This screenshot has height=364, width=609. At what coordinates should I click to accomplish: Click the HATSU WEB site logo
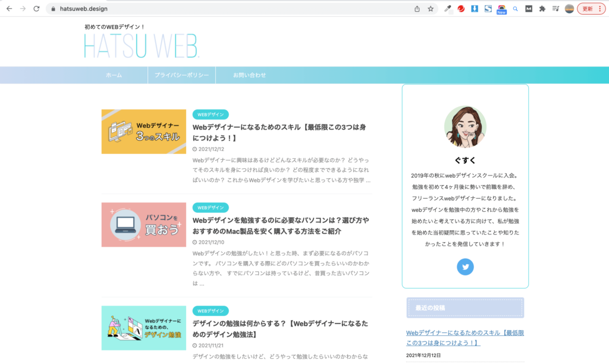(x=142, y=46)
